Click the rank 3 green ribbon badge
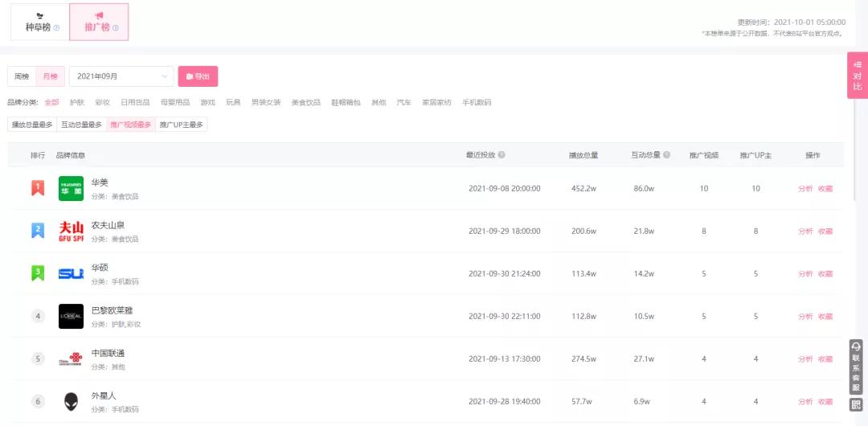The width and height of the screenshot is (868, 426). pos(38,273)
